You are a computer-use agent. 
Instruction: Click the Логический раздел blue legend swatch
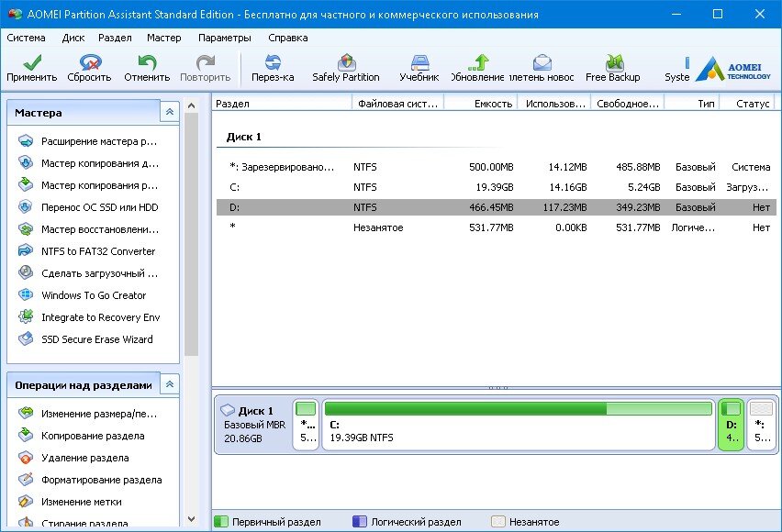(360, 522)
